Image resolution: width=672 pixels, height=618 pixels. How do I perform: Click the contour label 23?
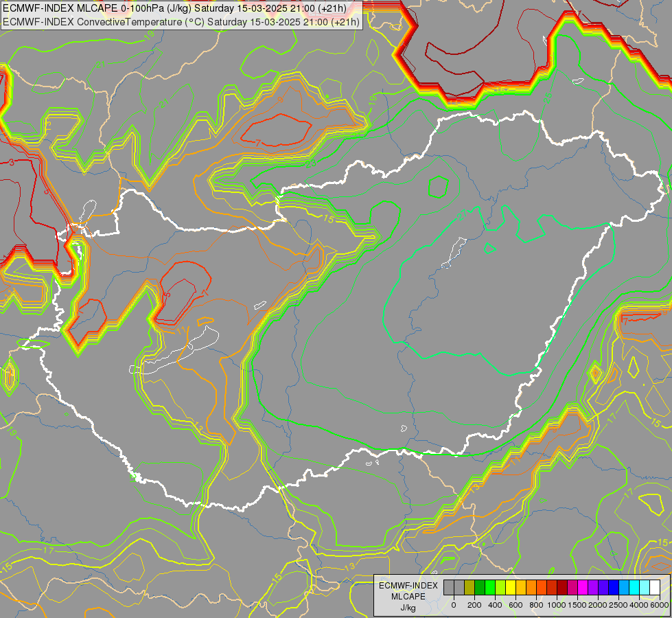pos(311,163)
